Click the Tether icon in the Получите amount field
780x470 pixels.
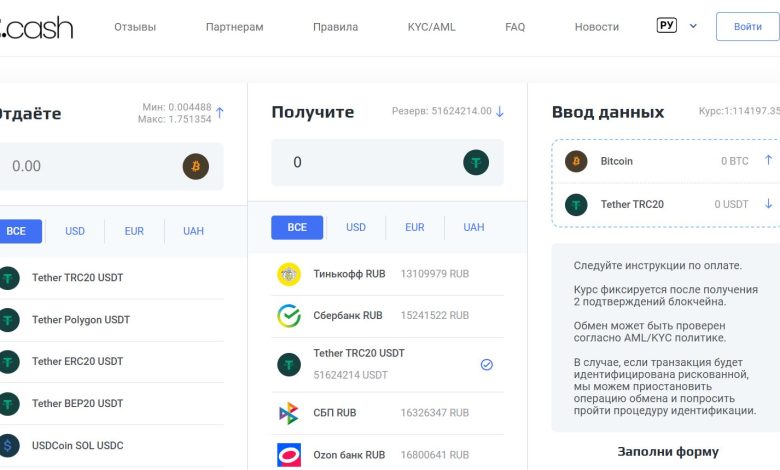[476, 163]
